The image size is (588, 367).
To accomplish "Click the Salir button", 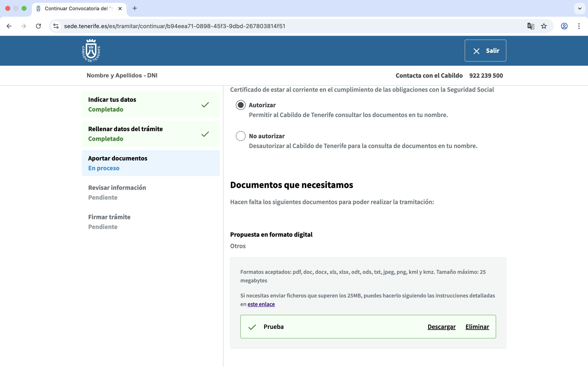I will tap(485, 51).
